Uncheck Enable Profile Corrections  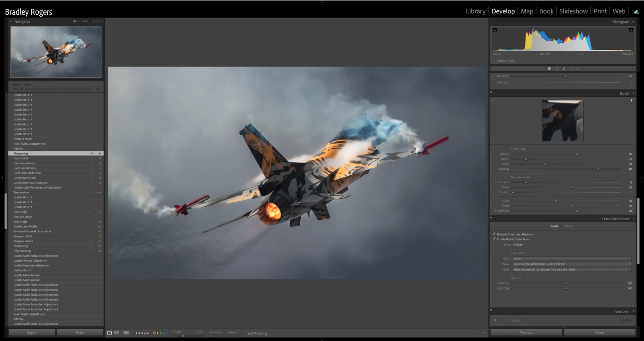click(x=494, y=239)
